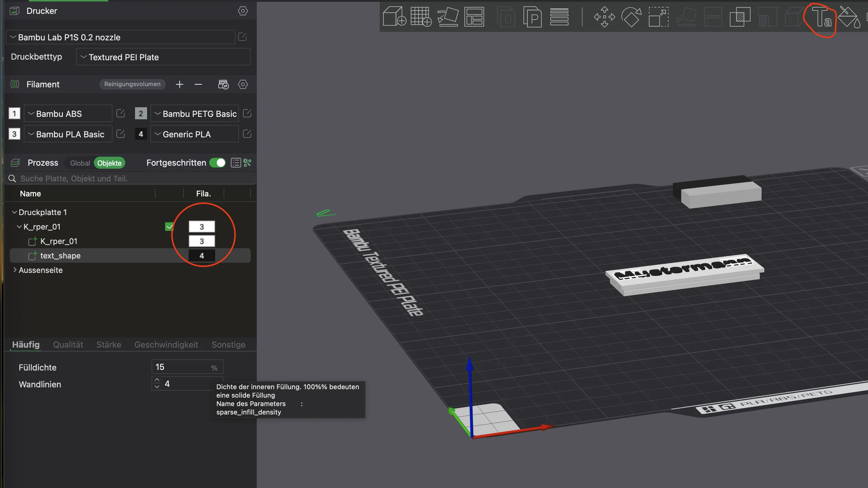
Task: Click filament 3 white color swatch
Action: tap(14, 134)
